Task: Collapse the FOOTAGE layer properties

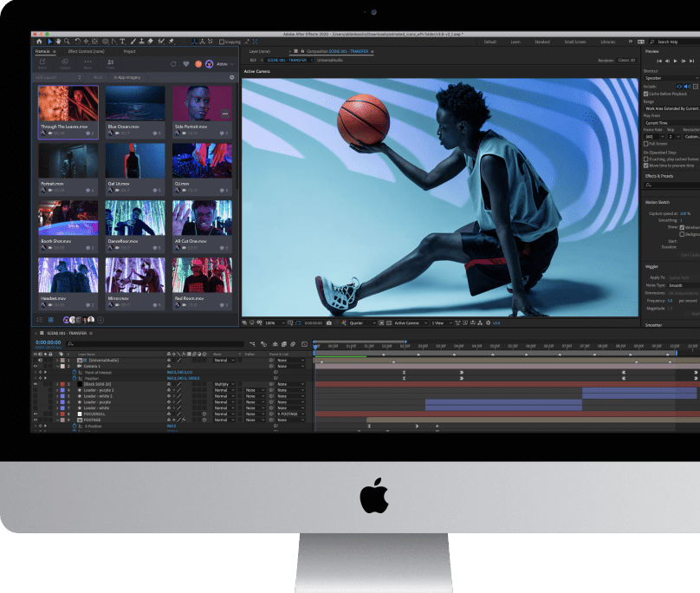Action: pos(57,420)
